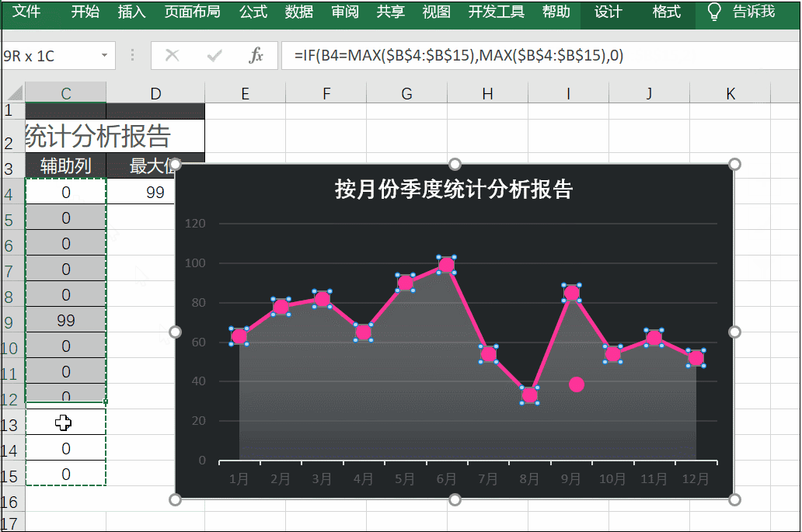
Task: Switch to chart 设计 tab
Action: (x=608, y=11)
